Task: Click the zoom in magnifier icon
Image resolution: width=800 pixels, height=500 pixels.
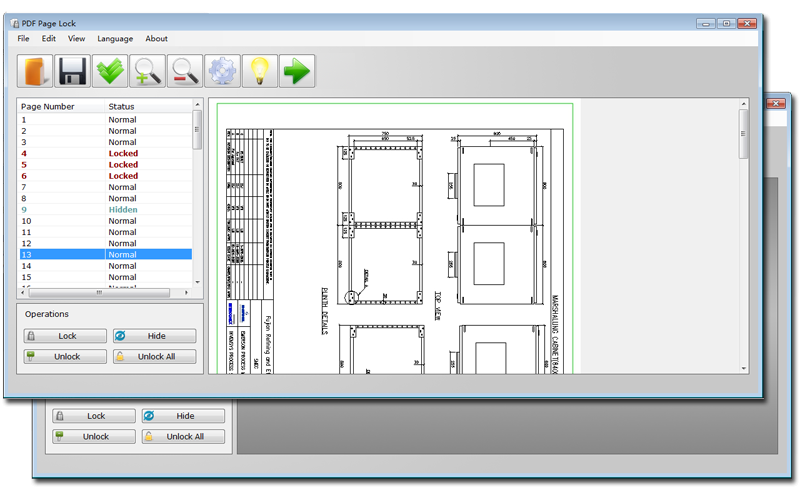Action: click(x=148, y=71)
